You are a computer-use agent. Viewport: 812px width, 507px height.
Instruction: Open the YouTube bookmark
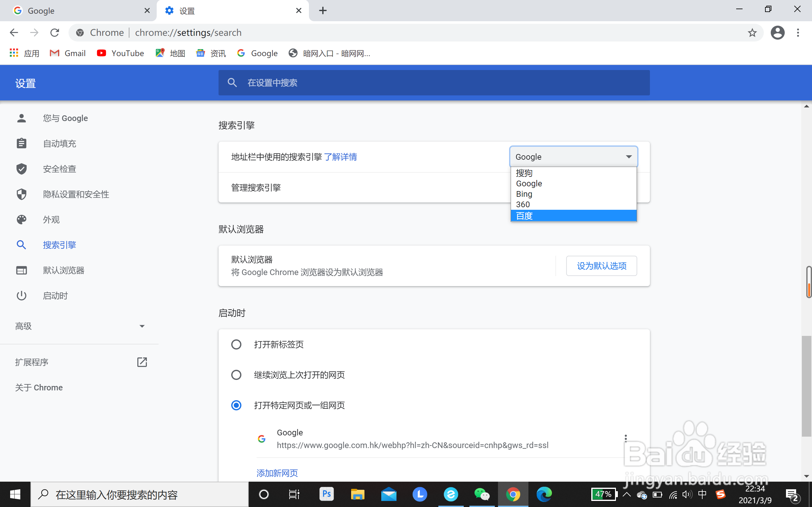tap(121, 53)
